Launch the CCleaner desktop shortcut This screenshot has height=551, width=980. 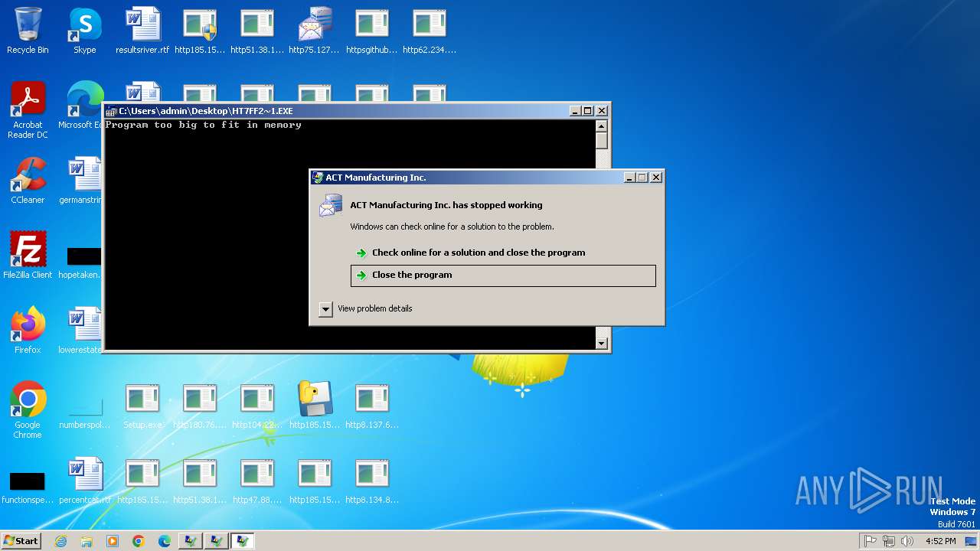tap(28, 181)
